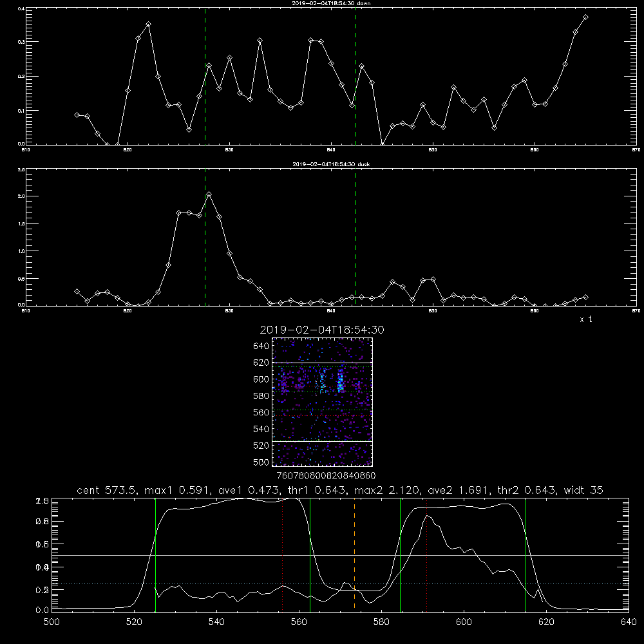Click the rightmost green vertical line in bottom plot
Image resolution: width=644 pixels, height=644 pixels.
(x=526, y=554)
